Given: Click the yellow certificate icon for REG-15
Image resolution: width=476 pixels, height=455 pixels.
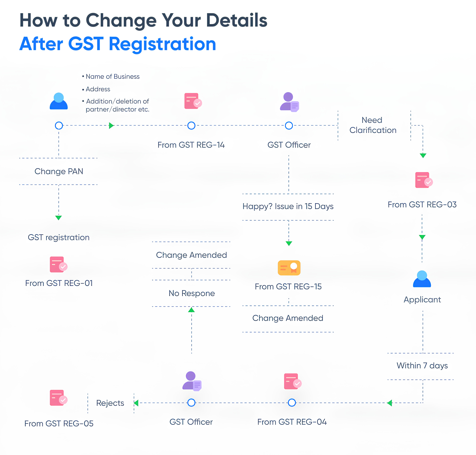Looking at the screenshot, I should (289, 268).
